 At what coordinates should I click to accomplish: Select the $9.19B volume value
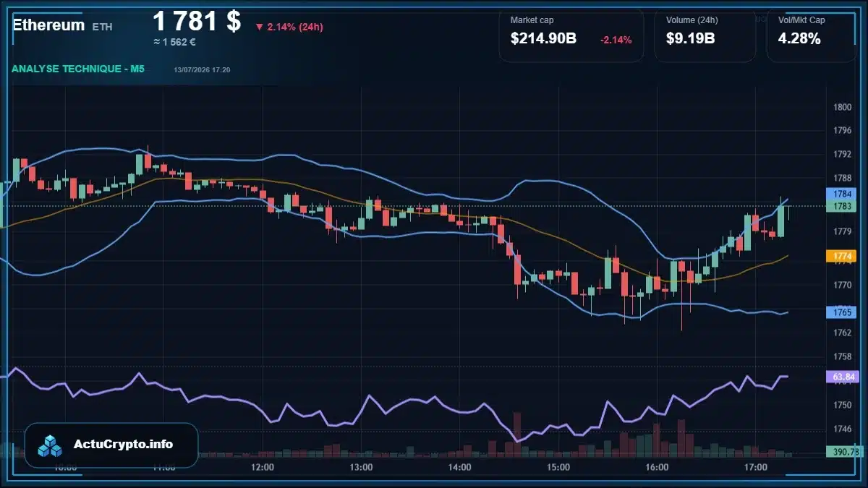click(x=691, y=39)
